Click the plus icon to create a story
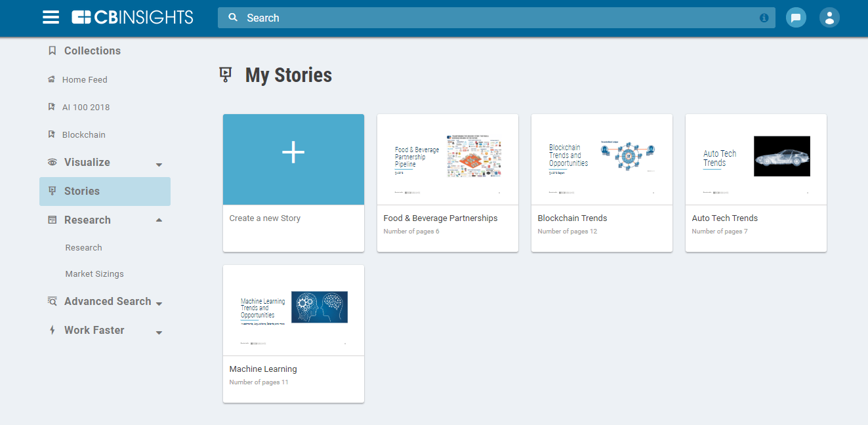This screenshot has height=425, width=868. click(293, 152)
